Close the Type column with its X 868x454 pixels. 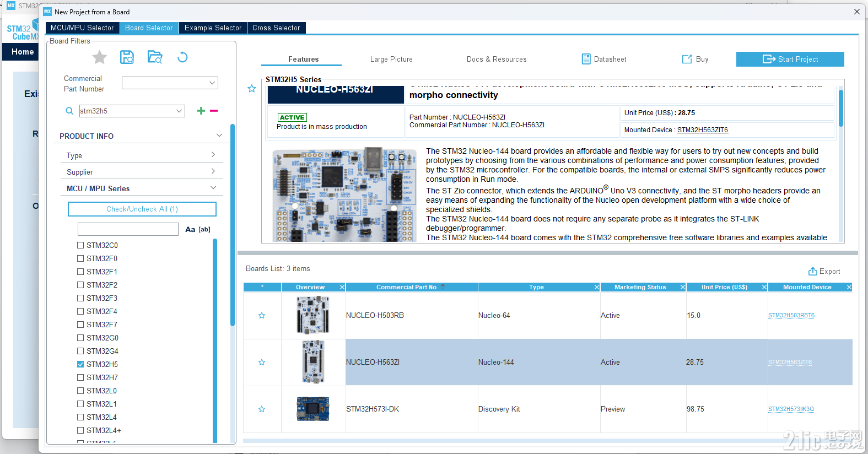tap(597, 287)
